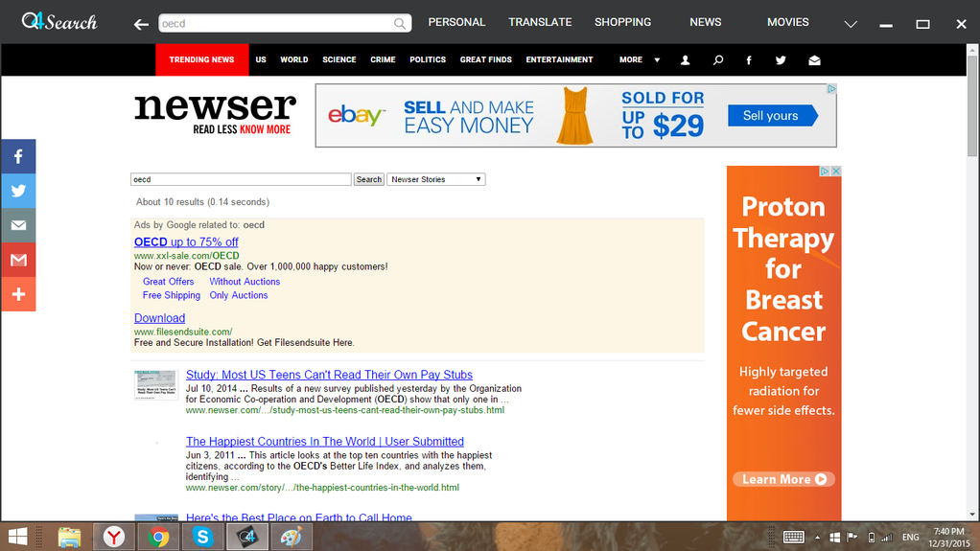This screenshot has width=980, height=551.
Task: Open Newser's Facebook icon in the nav bar
Action: click(x=749, y=60)
